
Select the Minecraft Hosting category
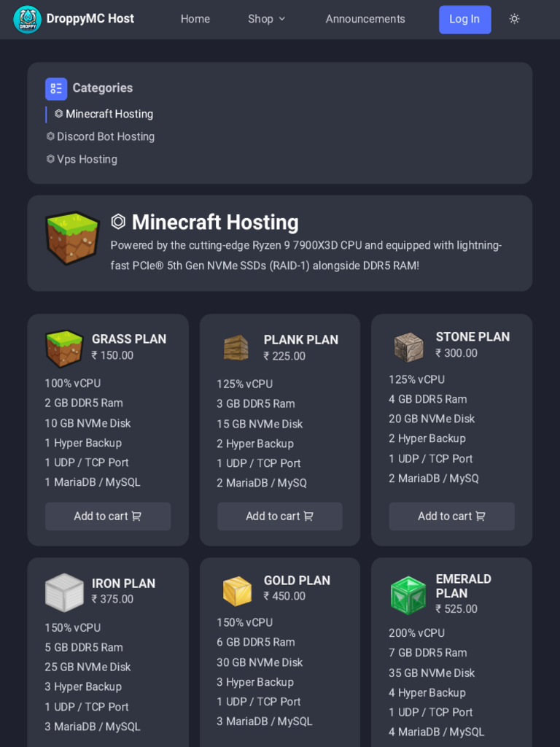104,114
